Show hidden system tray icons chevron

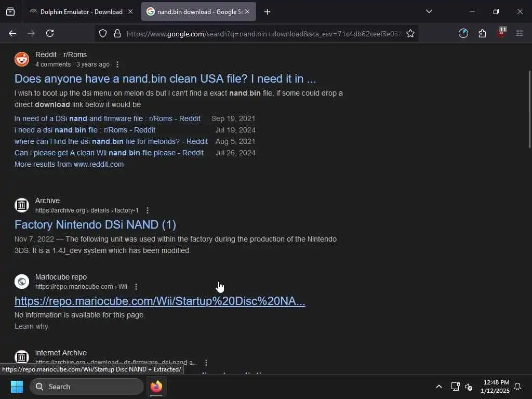[439, 387]
